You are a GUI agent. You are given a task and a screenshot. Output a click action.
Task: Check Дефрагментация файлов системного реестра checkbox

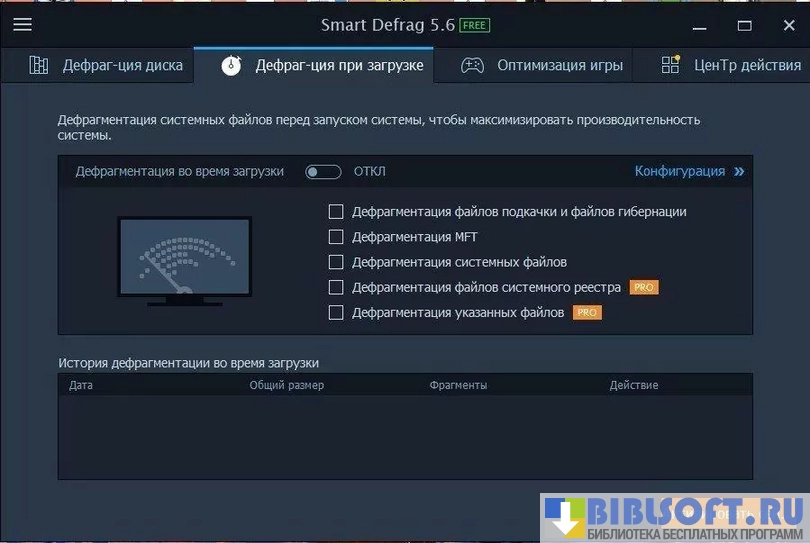[336, 287]
